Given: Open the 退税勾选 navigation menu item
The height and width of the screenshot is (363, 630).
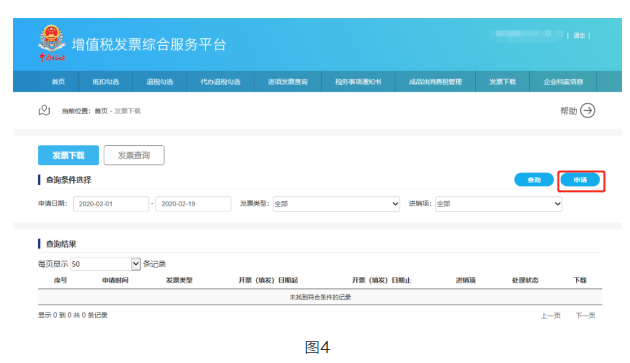Looking at the screenshot, I should click(x=160, y=82).
